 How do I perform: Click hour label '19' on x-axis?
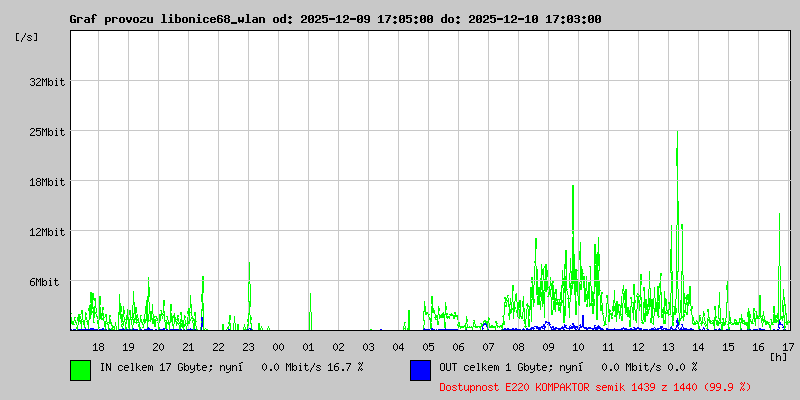(x=129, y=347)
